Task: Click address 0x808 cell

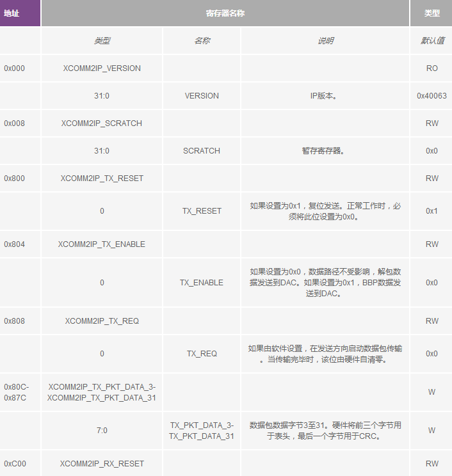Action: (x=14, y=321)
